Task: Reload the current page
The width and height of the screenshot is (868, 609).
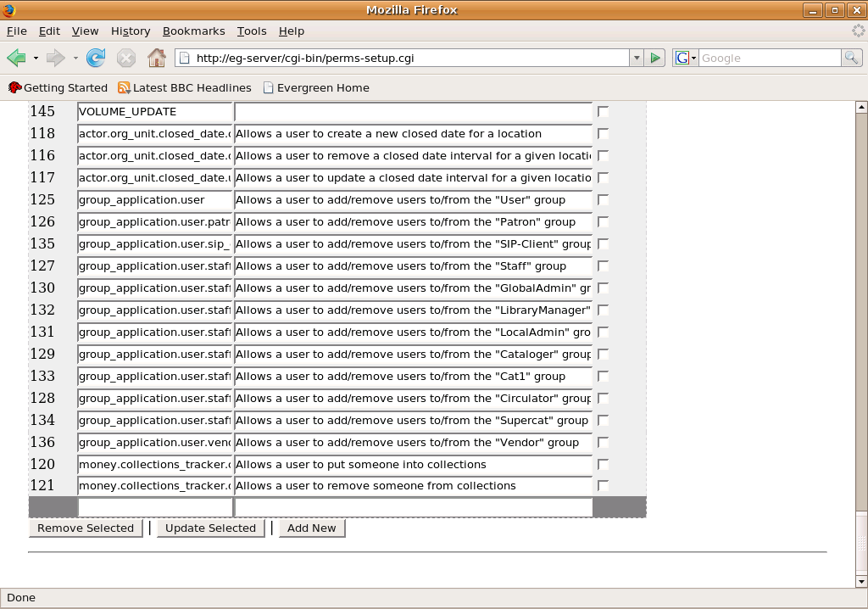Action: [97, 58]
